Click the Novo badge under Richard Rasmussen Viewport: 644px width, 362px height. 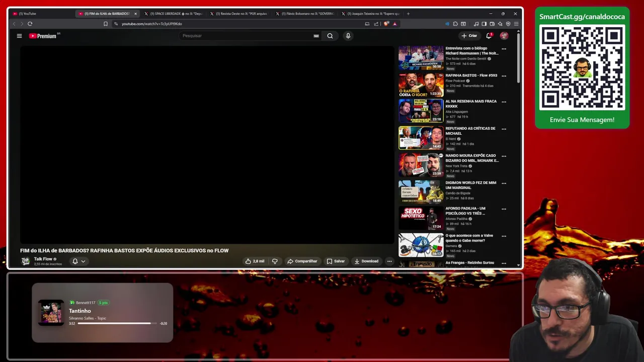point(450,69)
